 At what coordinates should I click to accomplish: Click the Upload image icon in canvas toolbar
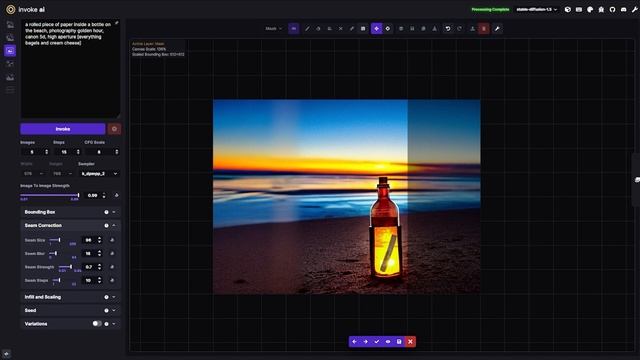[472, 29]
